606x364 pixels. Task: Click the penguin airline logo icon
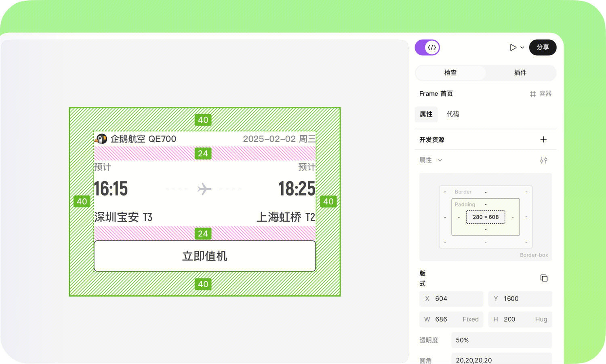[101, 139]
